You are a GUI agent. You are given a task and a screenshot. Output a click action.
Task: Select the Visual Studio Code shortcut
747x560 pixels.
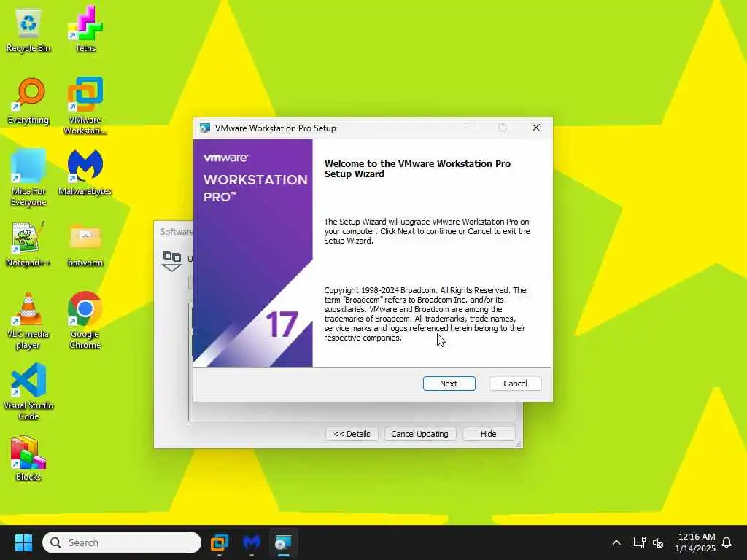pos(28,392)
